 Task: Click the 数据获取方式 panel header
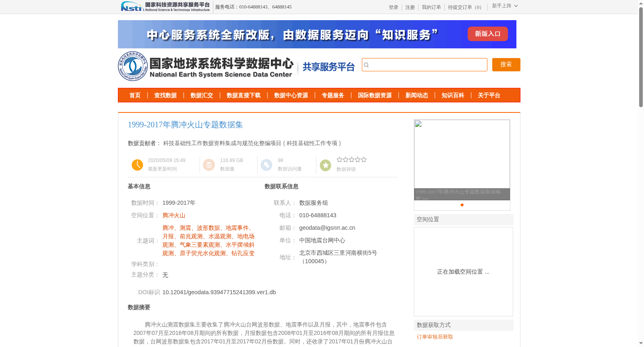463,325
